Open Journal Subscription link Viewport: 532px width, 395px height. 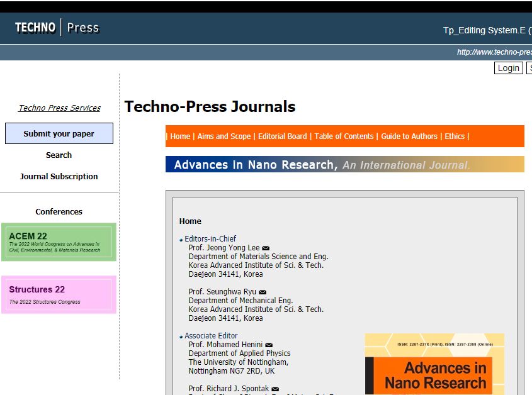pos(59,177)
